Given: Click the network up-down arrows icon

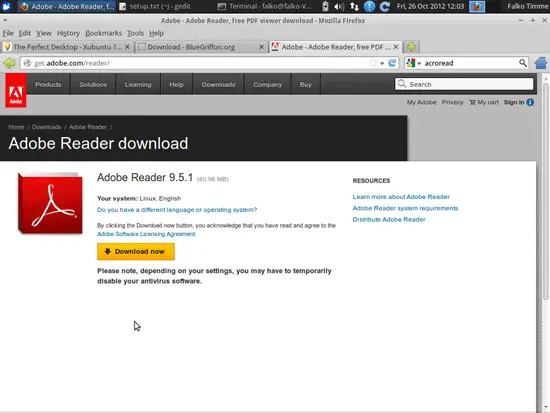Looking at the screenshot, I should 354,6.
